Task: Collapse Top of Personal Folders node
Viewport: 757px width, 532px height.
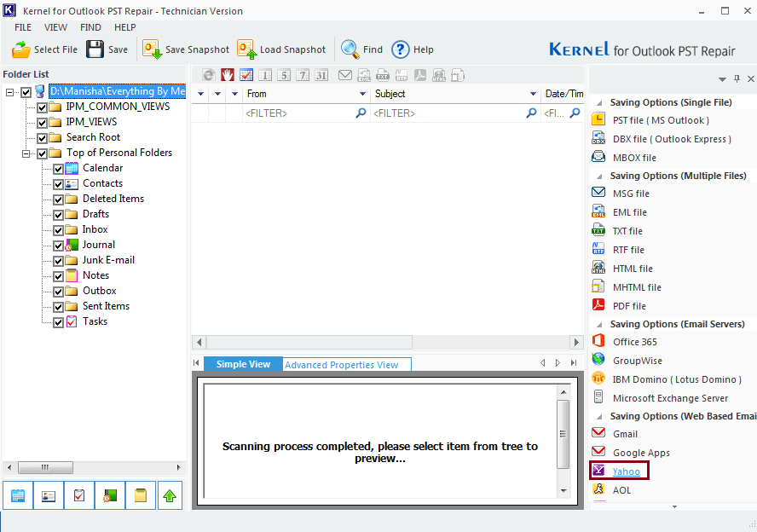Action: [x=26, y=153]
